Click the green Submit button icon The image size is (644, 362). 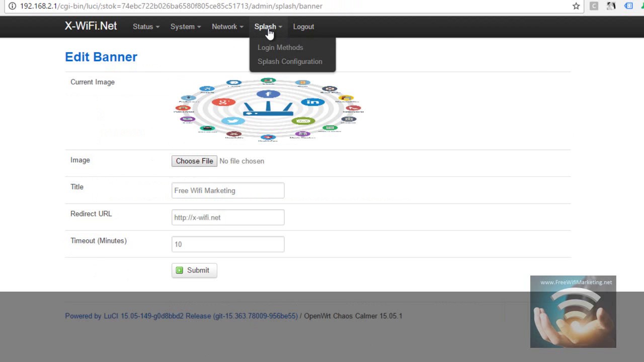(180, 270)
